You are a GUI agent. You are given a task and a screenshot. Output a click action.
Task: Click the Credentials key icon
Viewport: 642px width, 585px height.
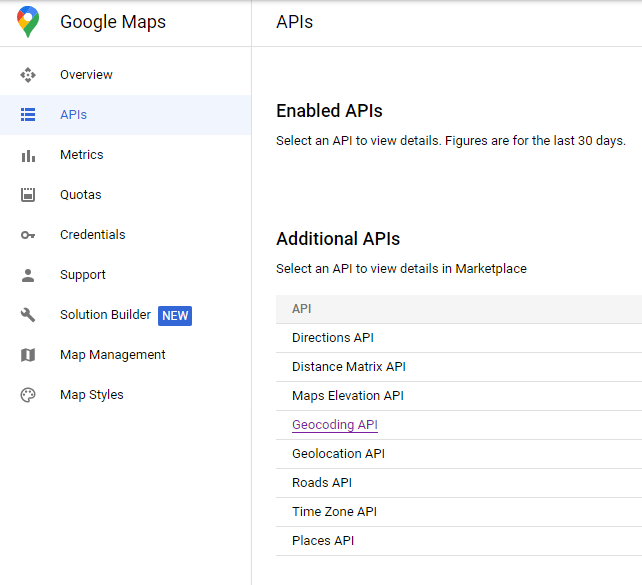pyautogui.click(x=28, y=235)
